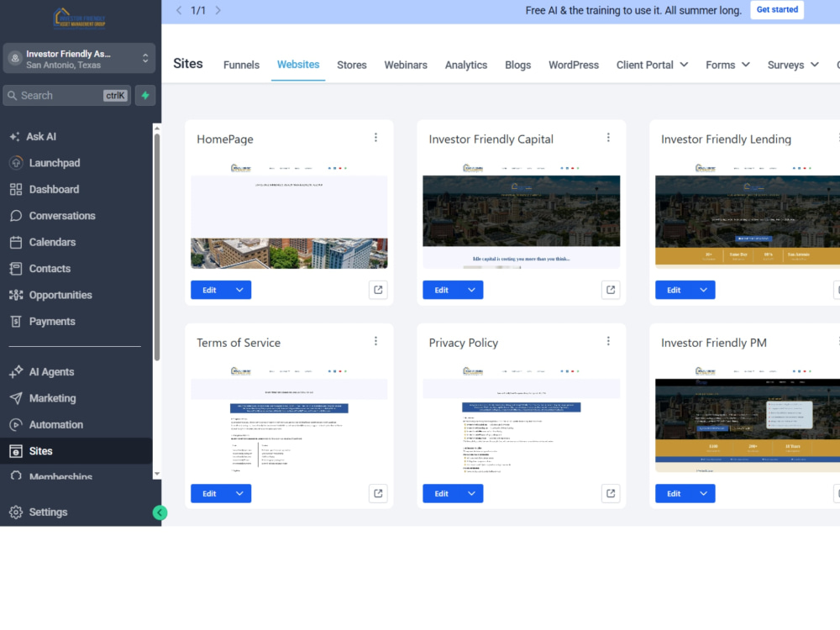The image size is (840, 630).
Task: Open Payments section
Action: [42, 322]
